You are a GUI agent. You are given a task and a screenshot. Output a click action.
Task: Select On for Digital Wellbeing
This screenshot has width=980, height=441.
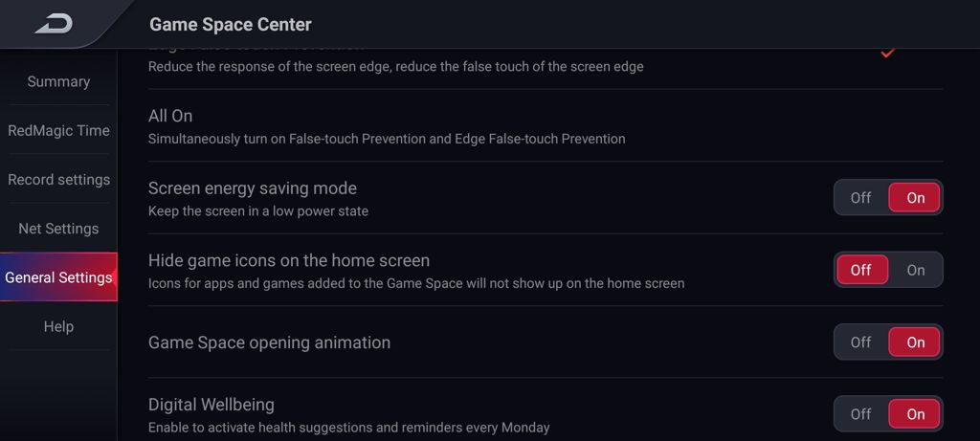[915, 414]
